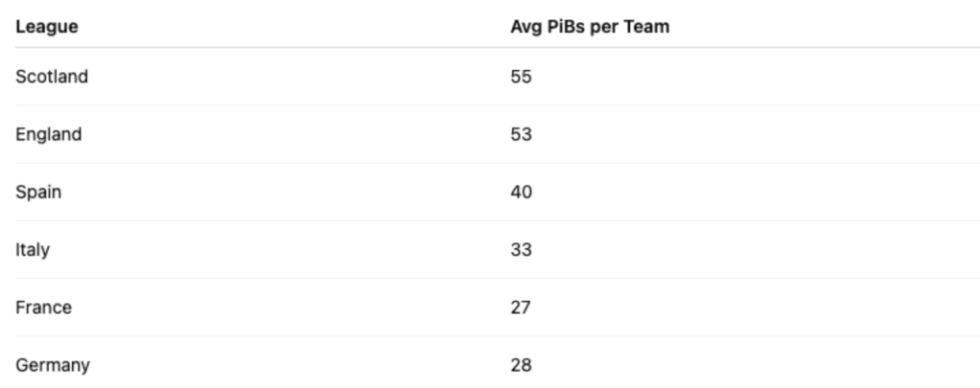Click the highest Avg PiBs number
The width and height of the screenshot is (980, 388).
click(521, 77)
